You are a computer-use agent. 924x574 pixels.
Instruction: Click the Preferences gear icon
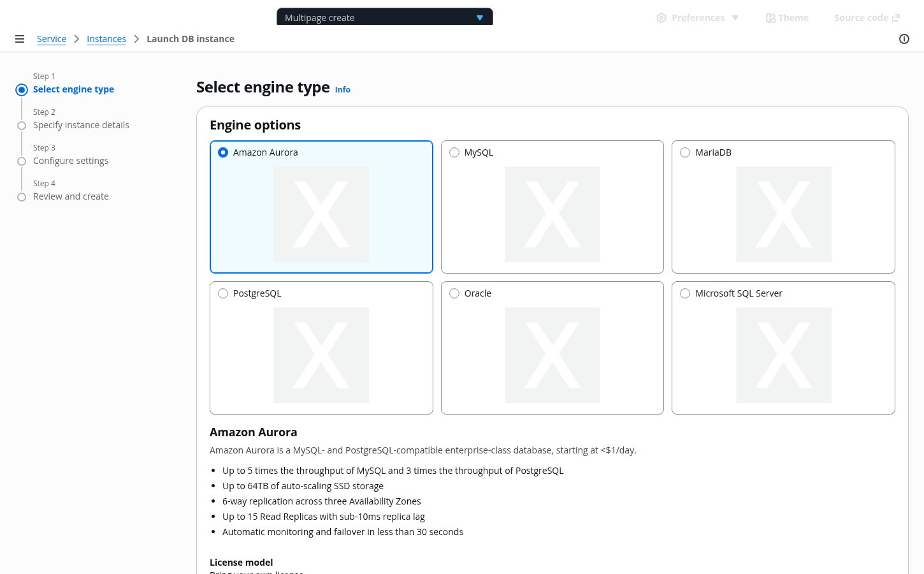pyautogui.click(x=661, y=18)
